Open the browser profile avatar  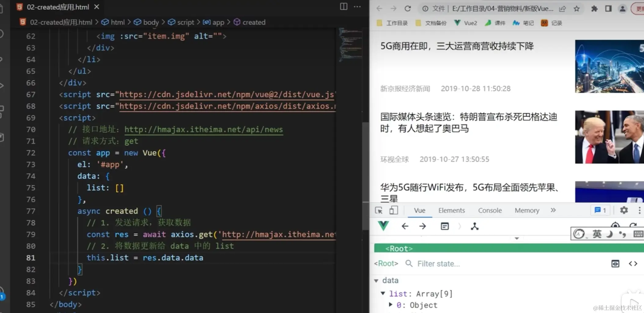point(622,9)
